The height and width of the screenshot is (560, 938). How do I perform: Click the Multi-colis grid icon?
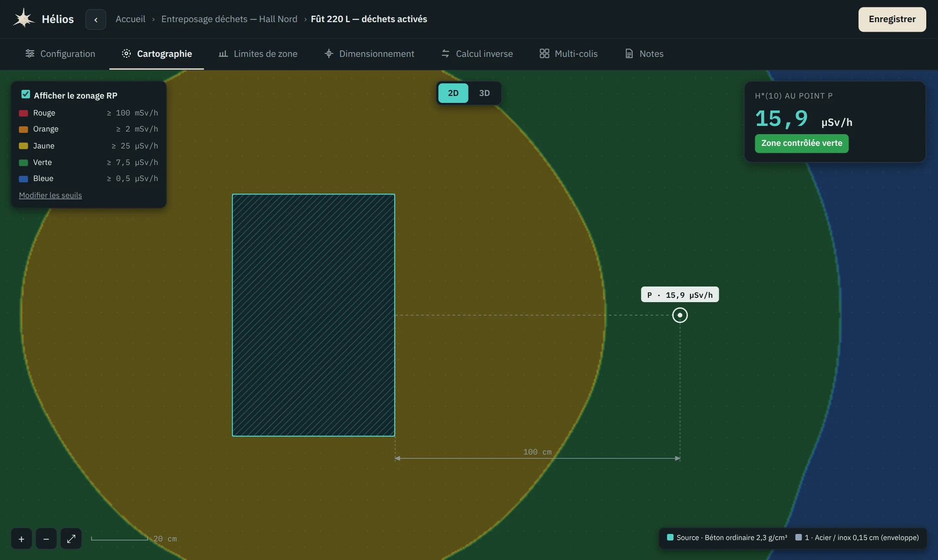544,53
